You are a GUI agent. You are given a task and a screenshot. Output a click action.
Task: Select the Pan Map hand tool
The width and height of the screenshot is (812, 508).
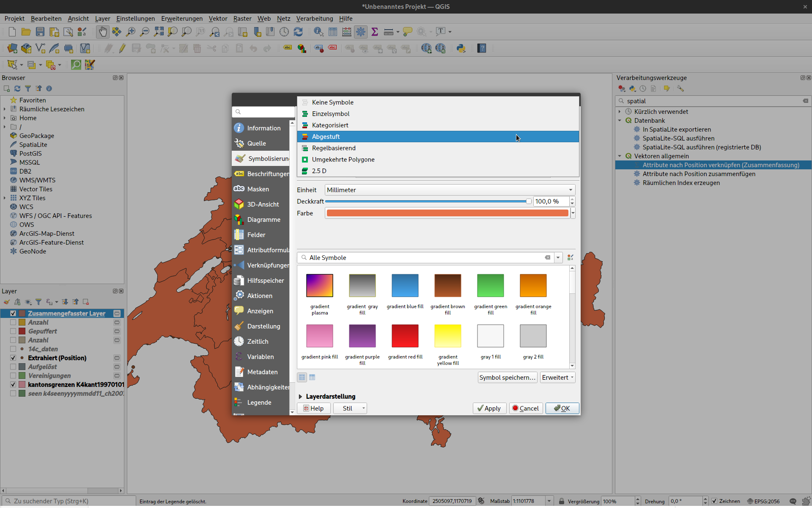tap(102, 32)
